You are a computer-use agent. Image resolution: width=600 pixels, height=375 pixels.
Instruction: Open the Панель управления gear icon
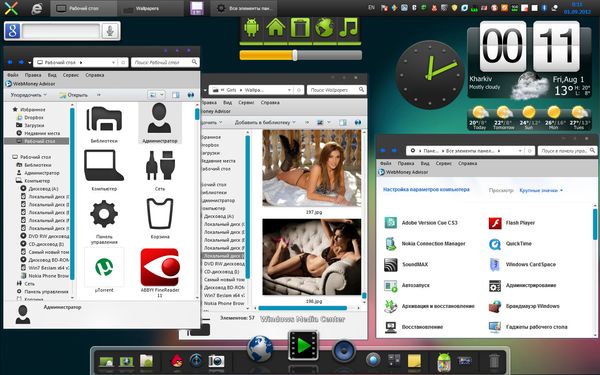click(104, 214)
